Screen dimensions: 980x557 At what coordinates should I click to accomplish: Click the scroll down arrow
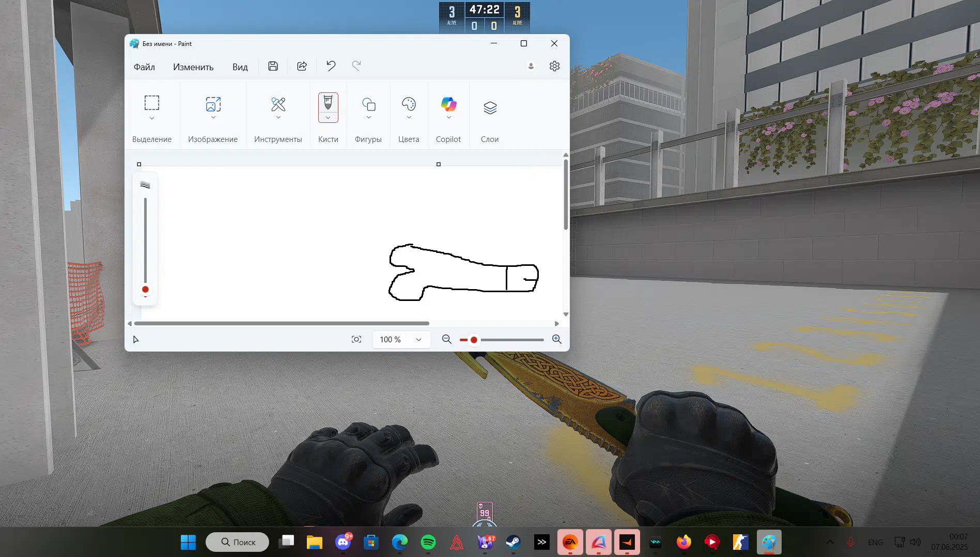566,314
